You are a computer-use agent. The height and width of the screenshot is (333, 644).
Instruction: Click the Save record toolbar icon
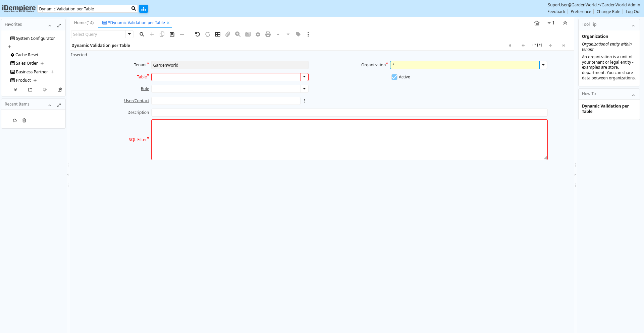click(172, 34)
